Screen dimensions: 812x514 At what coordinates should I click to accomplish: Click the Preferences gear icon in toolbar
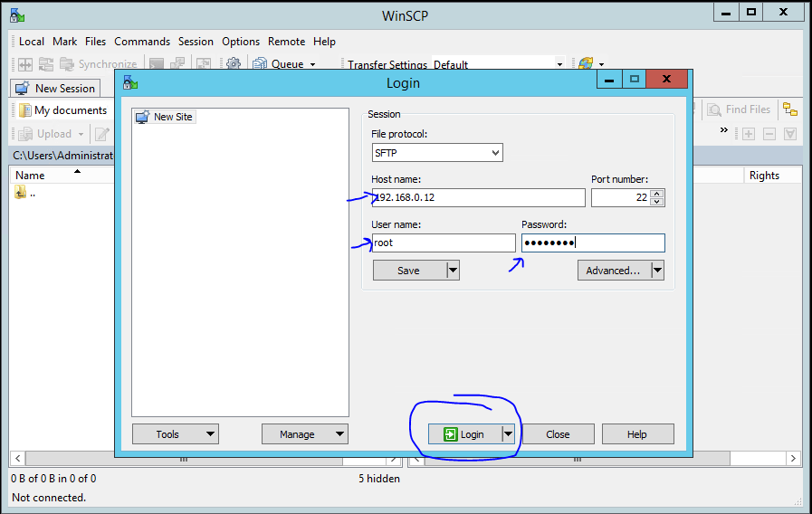pyautogui.click(x=233, y=64)
